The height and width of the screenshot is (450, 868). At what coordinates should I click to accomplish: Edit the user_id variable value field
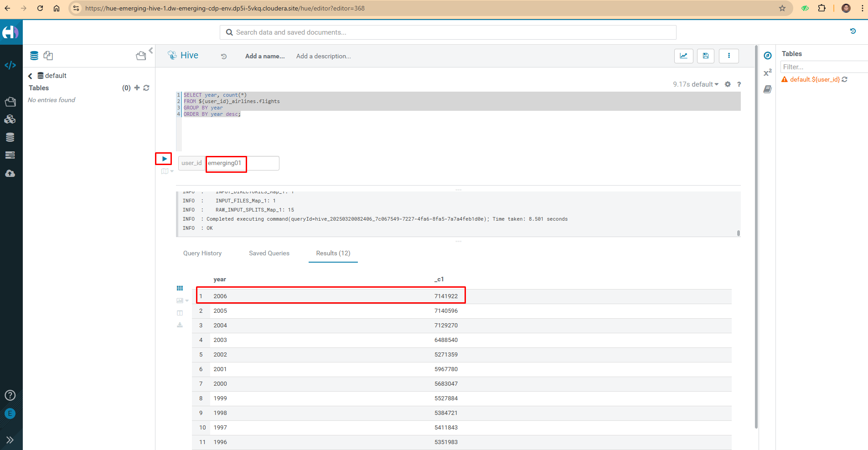(243, 163)
